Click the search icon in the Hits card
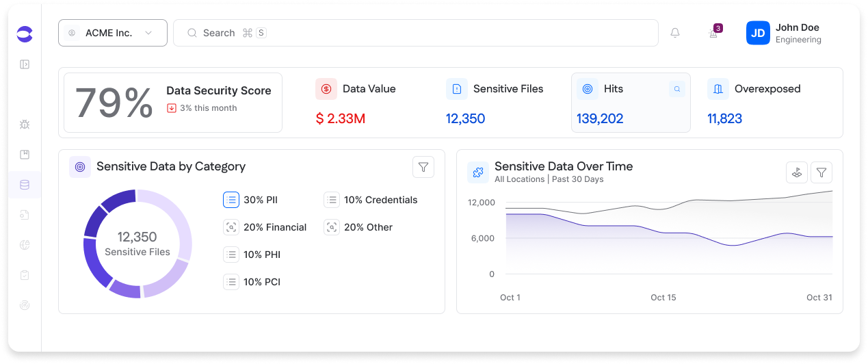Image resolution: width=868 pixels, height=364 pixels. point(677,89)
